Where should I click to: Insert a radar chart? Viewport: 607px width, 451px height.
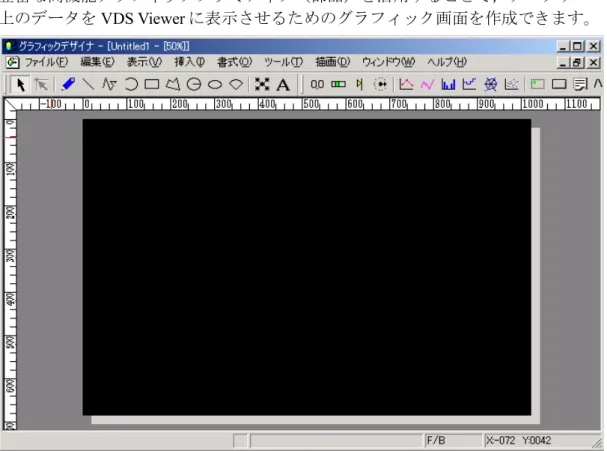(490, 84)
